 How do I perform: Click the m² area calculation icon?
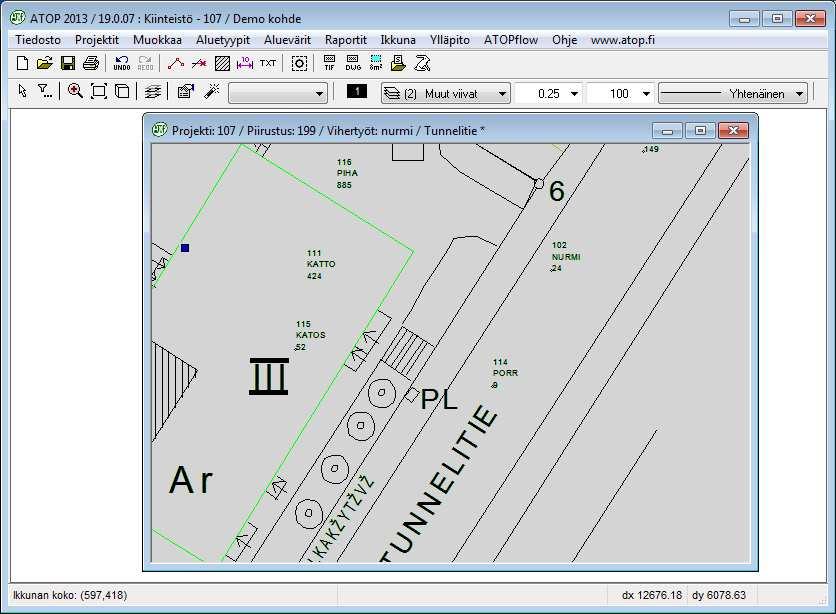tap(375, 63)
